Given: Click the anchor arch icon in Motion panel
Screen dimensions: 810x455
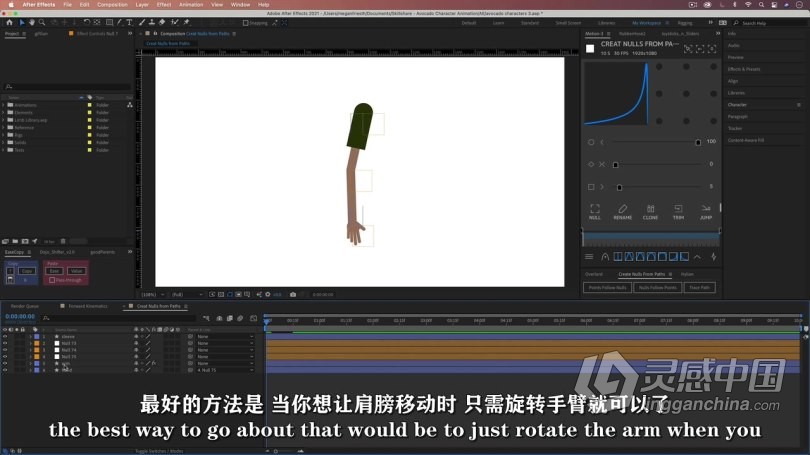Looking at the screenshot, I should 605,257.
